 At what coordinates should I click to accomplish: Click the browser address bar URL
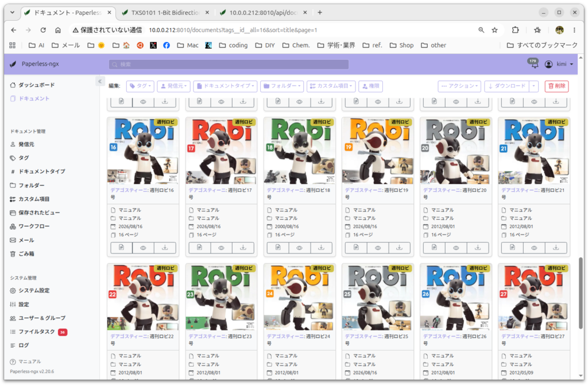pyautogui.click(x=233, y=30)
